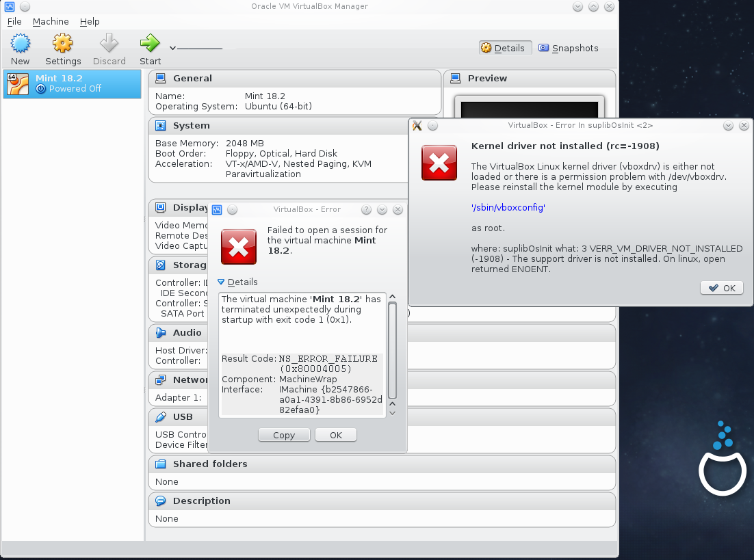The image size is (754, 560).
Task: Click the General section icon
Action: pos(161,79)
